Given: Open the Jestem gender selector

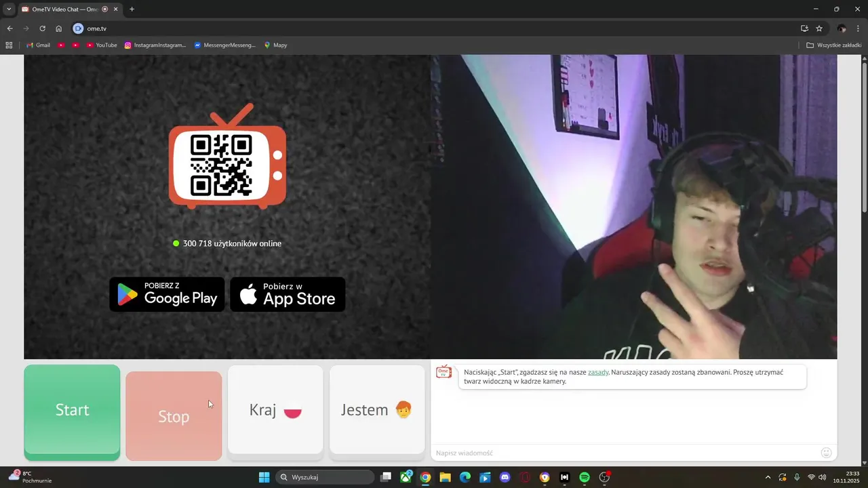Looking at the screenshot, I should coord(377,410).
